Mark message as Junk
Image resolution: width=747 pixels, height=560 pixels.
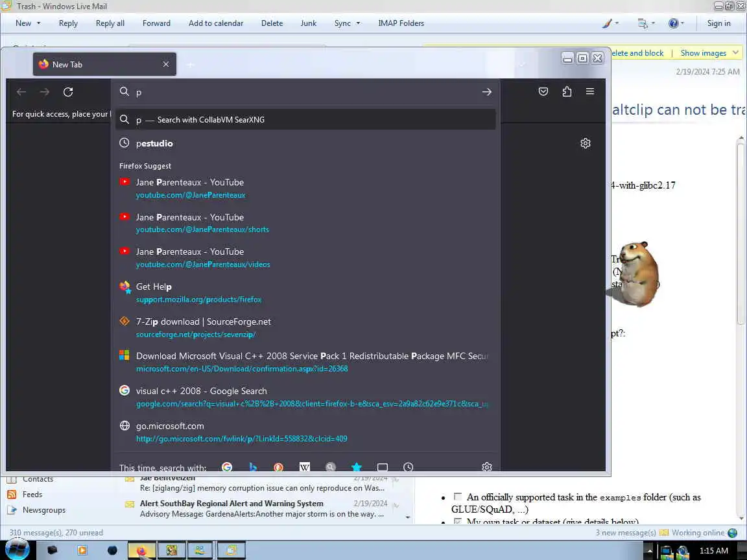click(308, 23)
